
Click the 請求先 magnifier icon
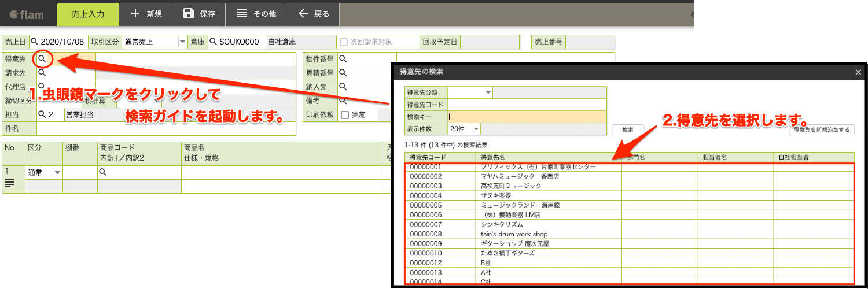coord(42,73)
